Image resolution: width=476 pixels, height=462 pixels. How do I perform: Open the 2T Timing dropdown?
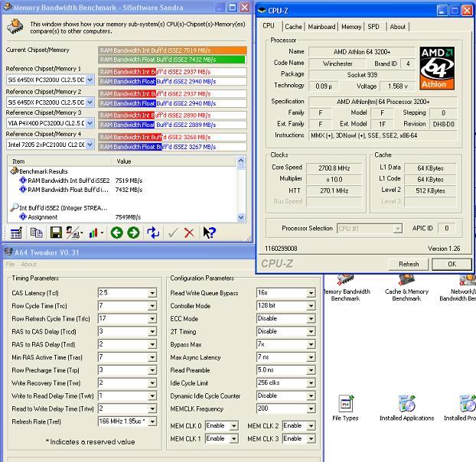click(x=311, y=331)
